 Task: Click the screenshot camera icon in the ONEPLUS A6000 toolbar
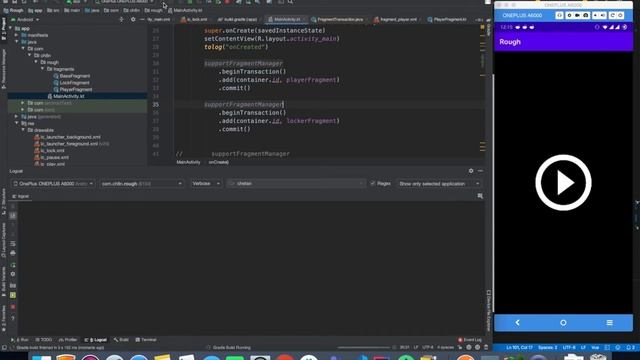(586, 15)
